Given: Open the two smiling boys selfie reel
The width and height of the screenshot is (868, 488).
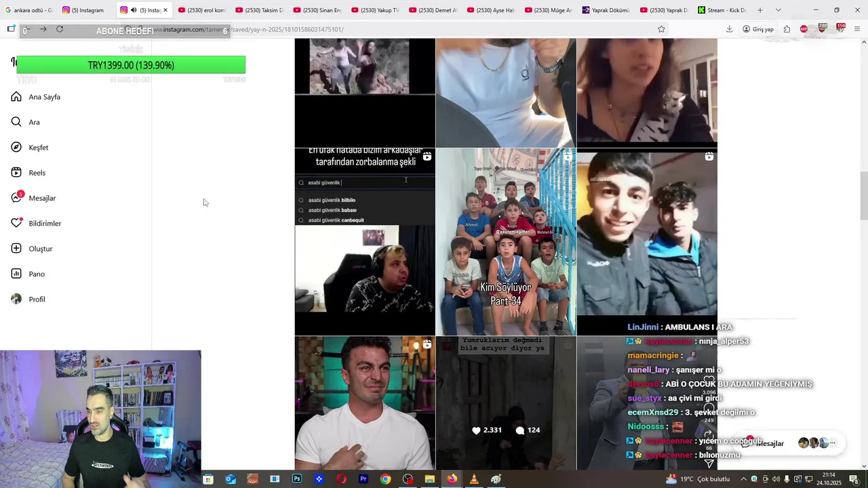Looking at the screenshot, I should [647, 242].
